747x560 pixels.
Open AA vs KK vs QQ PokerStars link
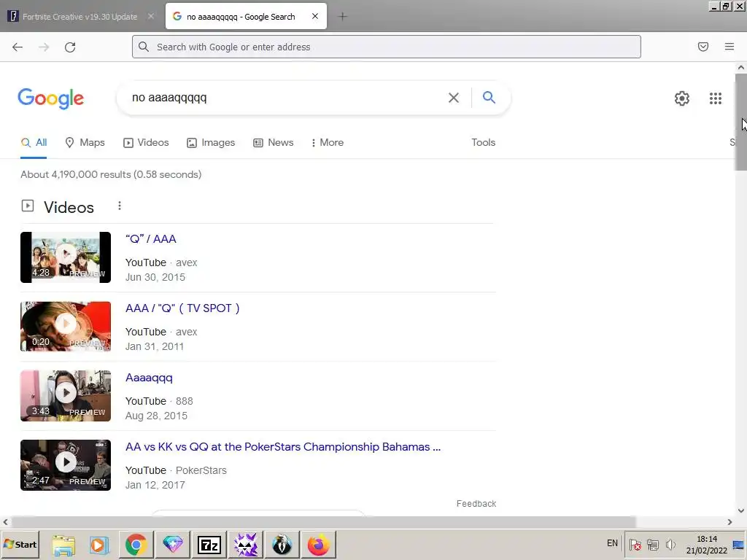(x=283, y=447)
